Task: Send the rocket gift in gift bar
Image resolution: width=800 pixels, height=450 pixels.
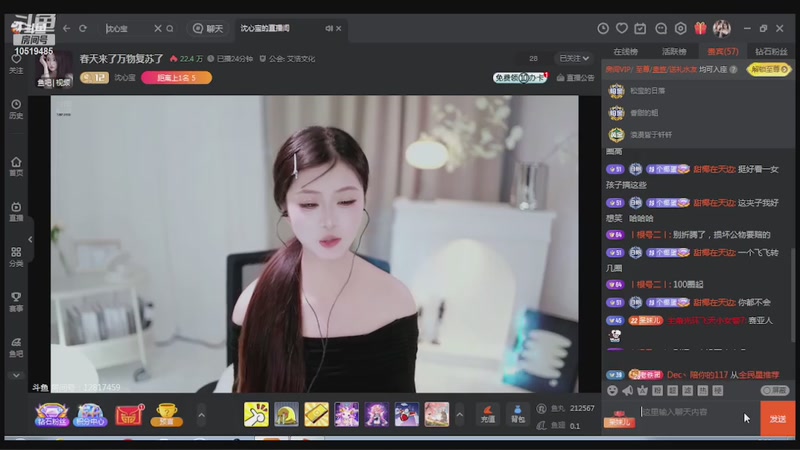Action: (407, 414)
